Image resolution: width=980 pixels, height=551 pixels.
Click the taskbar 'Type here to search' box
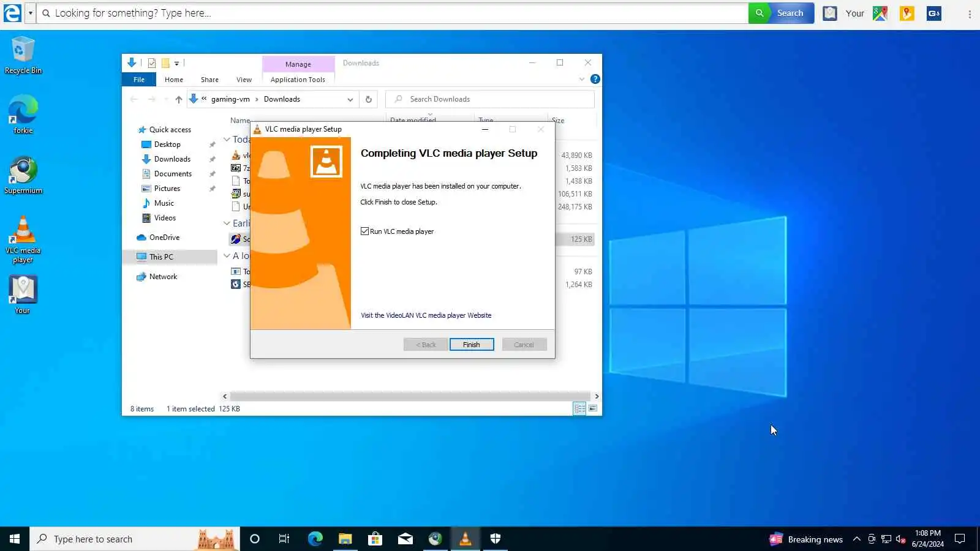pos(135,539)
